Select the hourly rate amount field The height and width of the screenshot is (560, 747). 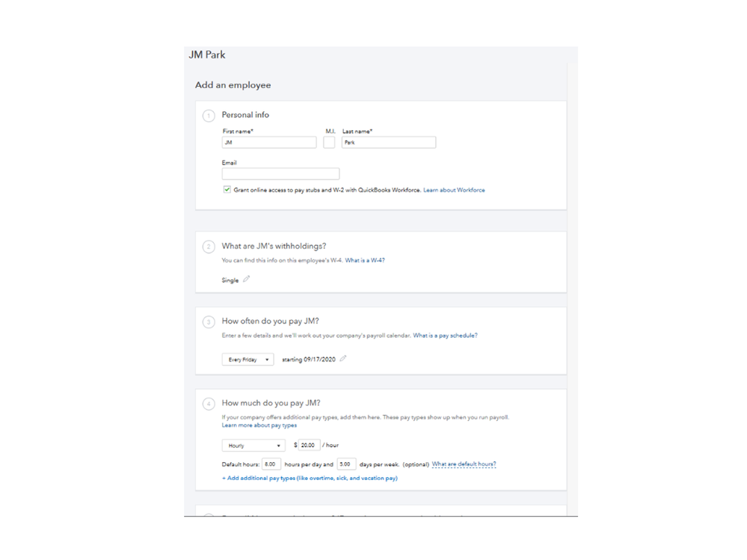[310, 445]
